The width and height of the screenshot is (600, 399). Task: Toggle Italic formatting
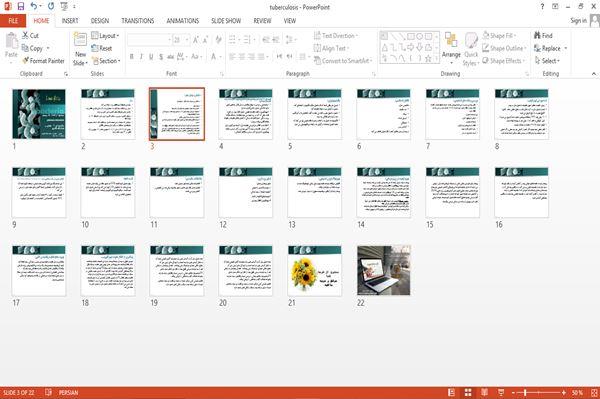coord(141,57)
